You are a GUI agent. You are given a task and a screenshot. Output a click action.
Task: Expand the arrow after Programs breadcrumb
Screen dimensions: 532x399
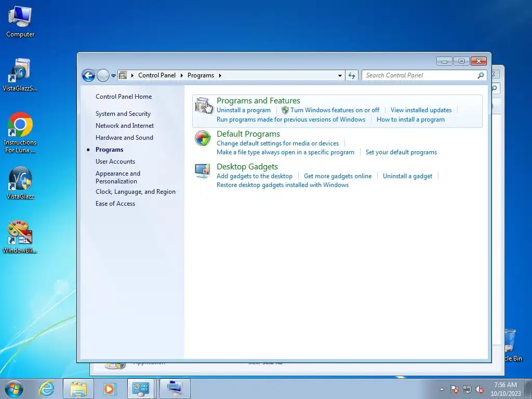click(x=220, y=75)
